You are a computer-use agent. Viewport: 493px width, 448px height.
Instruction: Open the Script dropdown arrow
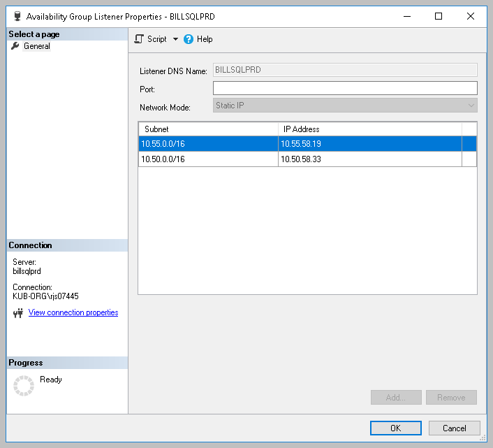(x=175, y=39)
